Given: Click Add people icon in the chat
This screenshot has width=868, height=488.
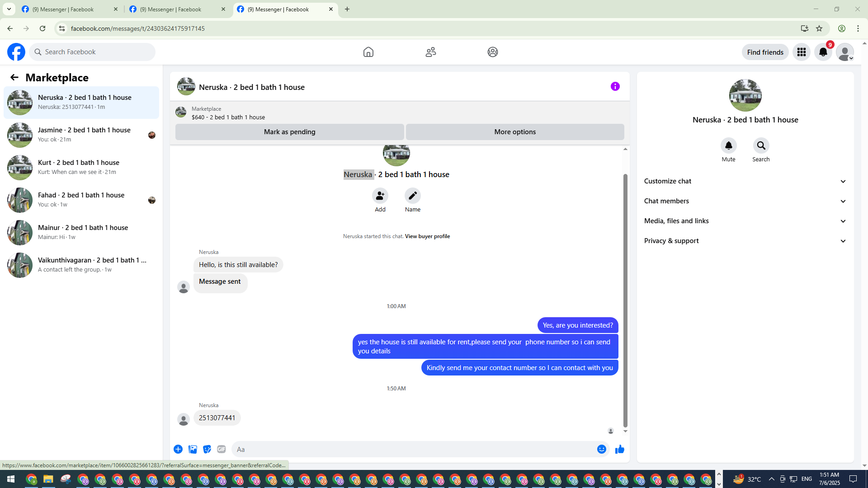Looking at the screenshot, I should tap(380, 196).
